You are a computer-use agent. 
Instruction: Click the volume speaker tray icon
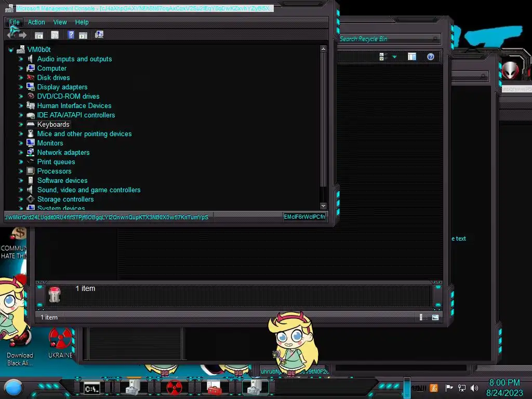pyautogui.click(x=474, y=388)
